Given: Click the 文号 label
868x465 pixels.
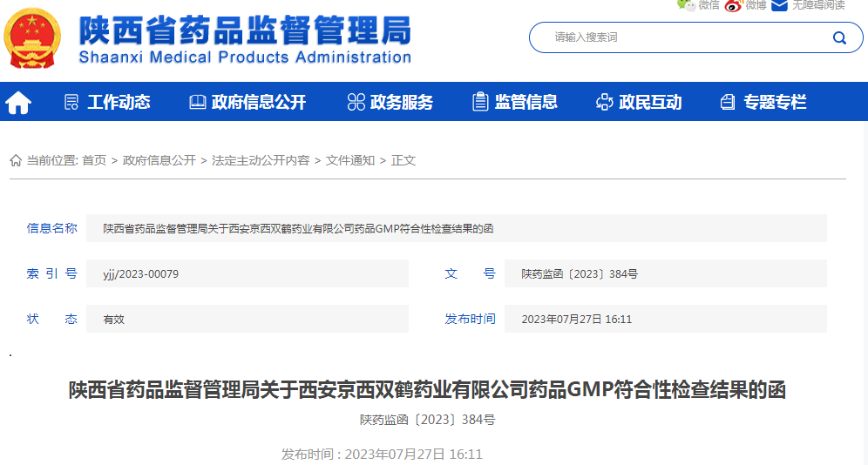Looking at the screenshot, I should pos(470,273).
